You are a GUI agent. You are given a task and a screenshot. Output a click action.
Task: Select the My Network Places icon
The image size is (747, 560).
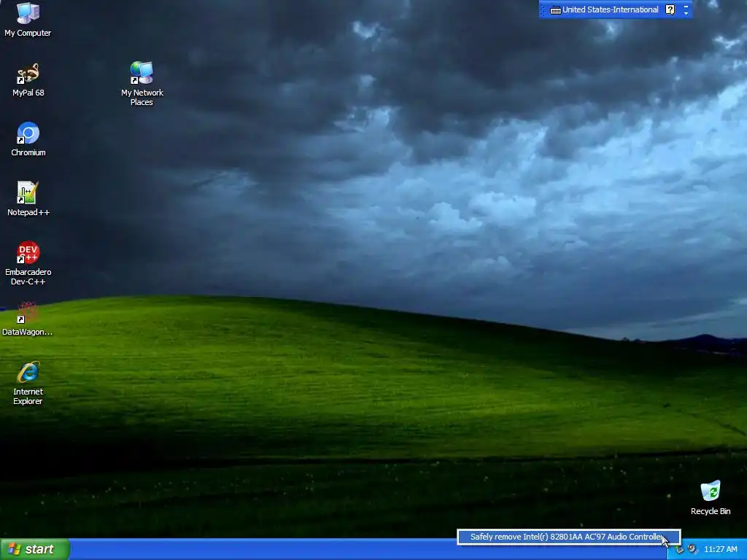(x=142, y=83)
